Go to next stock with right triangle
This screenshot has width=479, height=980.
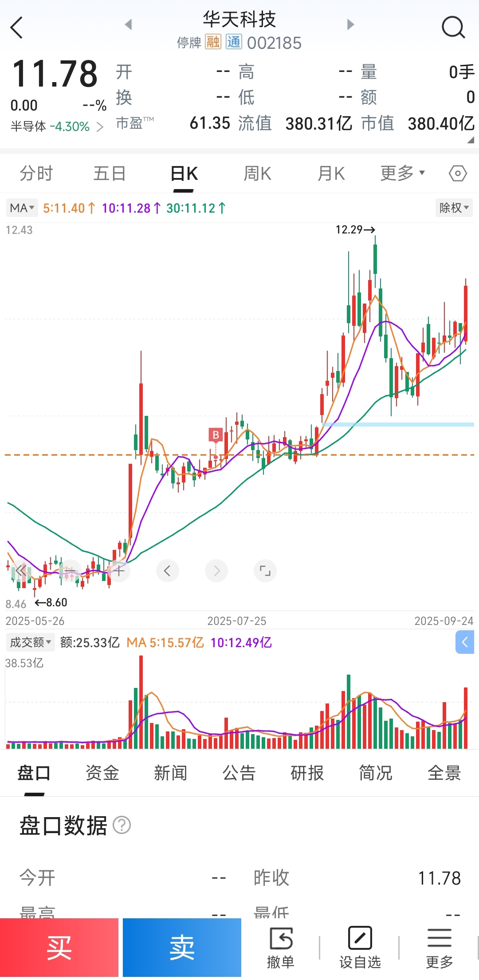pos(350,24)
